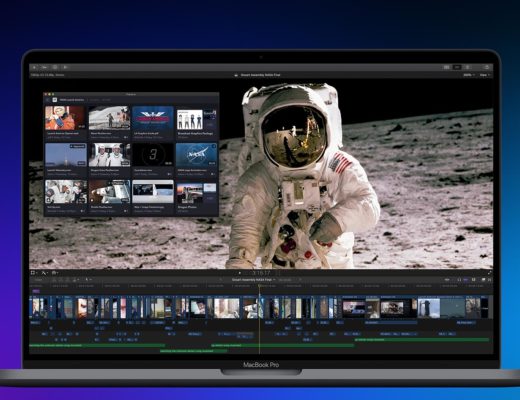Select countdown number 3 clip thumbnail

click(153, 155)
